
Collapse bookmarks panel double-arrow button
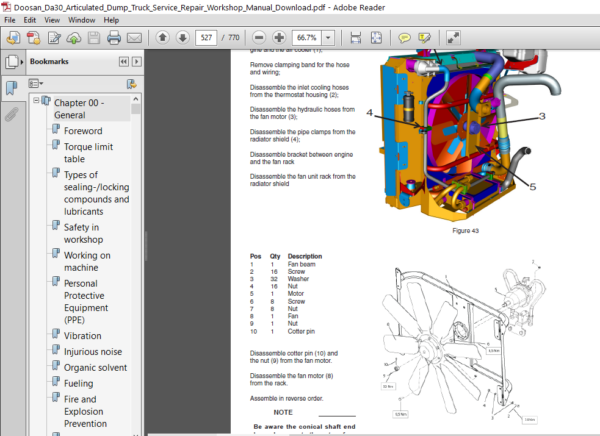[x=124, y=62]
